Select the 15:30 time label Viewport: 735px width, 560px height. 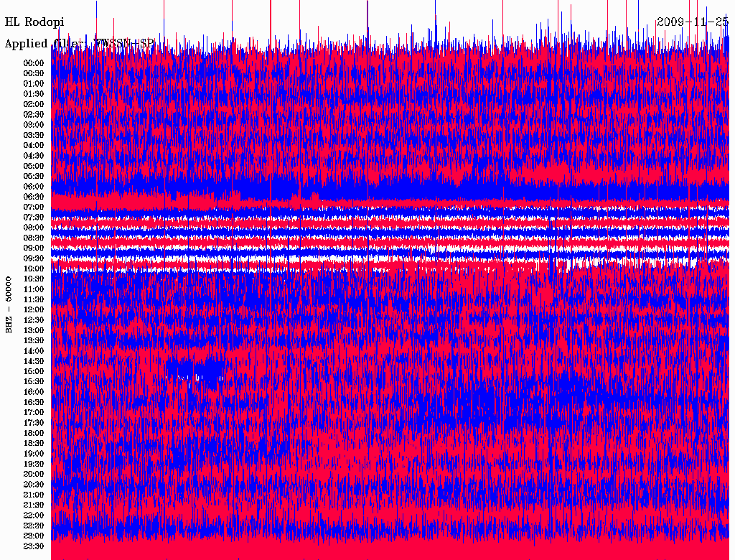tap(34, 382)
